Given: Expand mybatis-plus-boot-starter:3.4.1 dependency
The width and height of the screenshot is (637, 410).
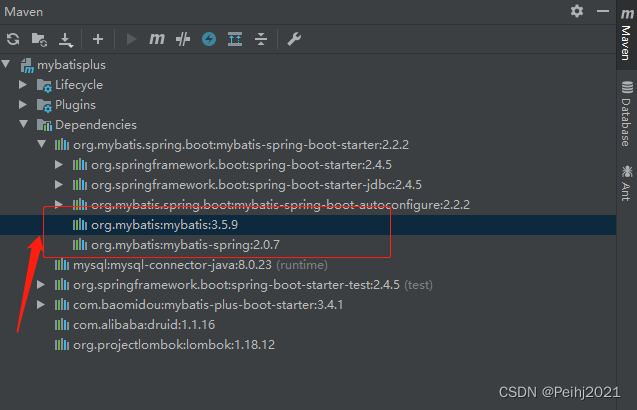Looking at the screenshot, I should [41, 304].
